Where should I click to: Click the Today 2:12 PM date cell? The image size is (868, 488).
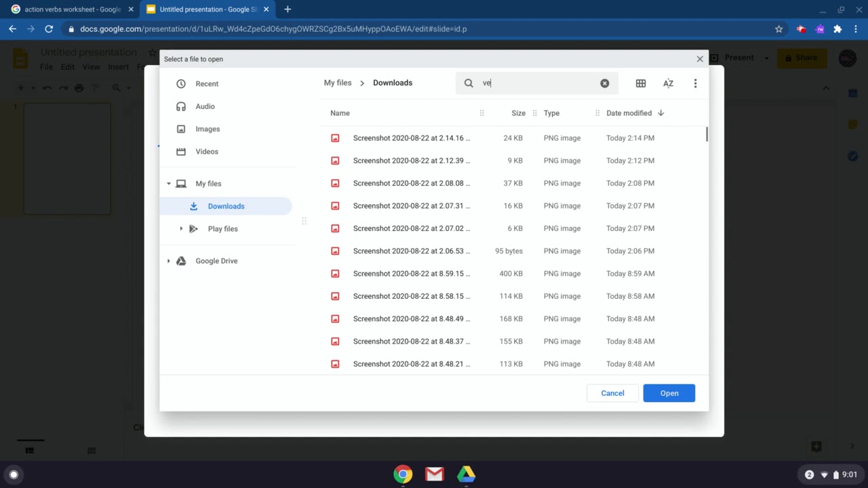(x=630, y=161)
